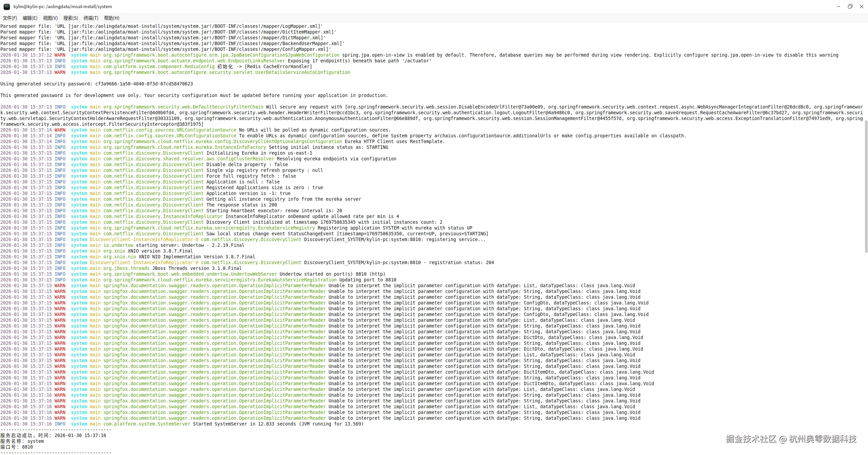Click the 服务启动成功 timestamp line
Viewport: 868px width, 455px height.
click(53, 435)
